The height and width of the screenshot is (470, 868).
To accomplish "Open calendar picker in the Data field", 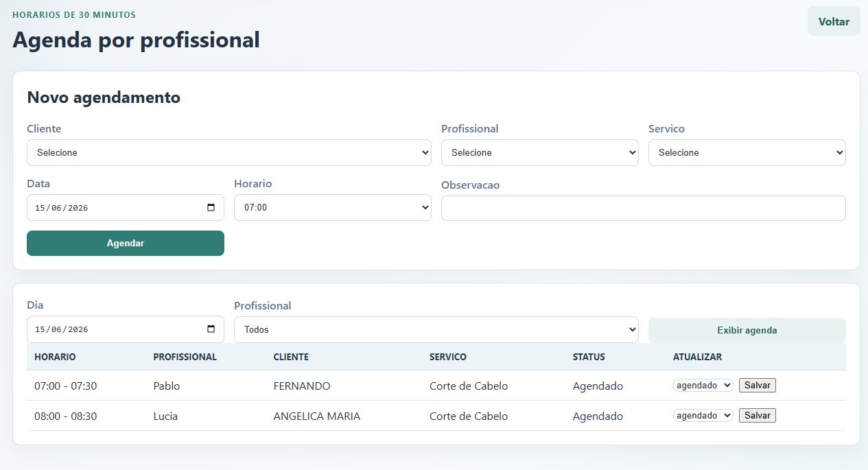I will pyautogui.click(x=211, y=208).
